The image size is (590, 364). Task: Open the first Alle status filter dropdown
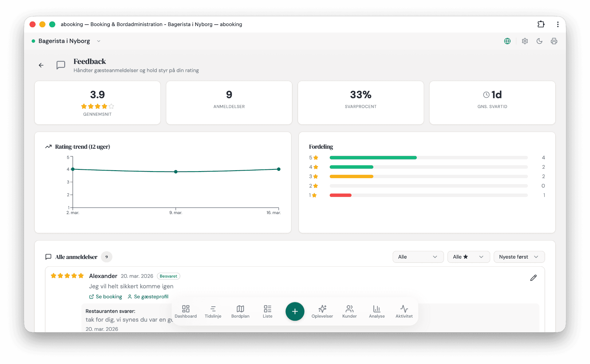(x=418, y=257)
